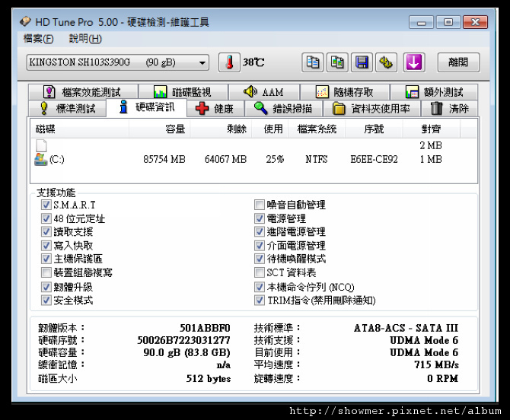Click the 0 RPM rotation speed value
The image size is (510, 420).
(443, 379)
